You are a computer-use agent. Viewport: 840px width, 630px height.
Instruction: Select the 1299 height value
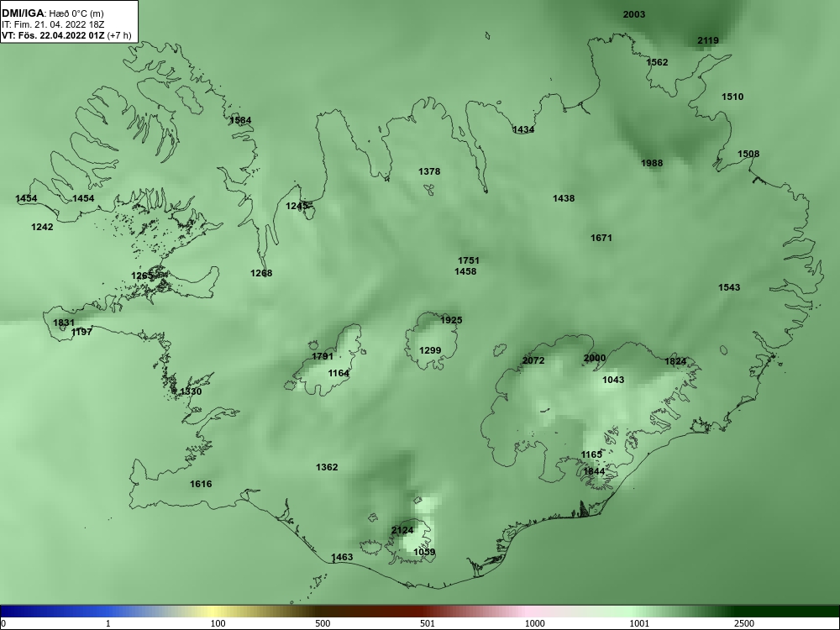tap(429, 350)
